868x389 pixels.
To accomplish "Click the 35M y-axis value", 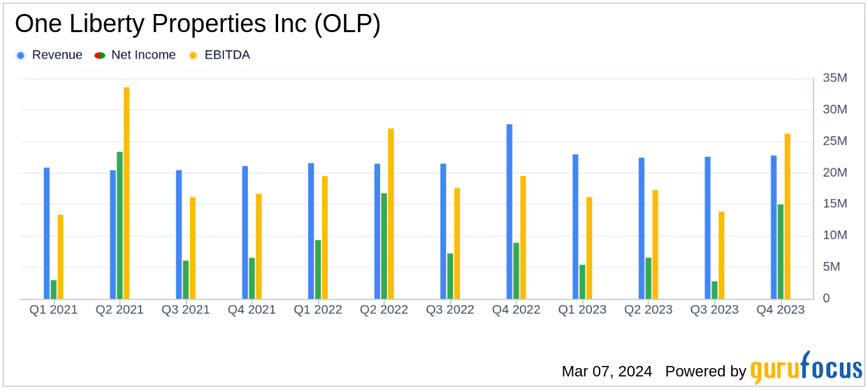I will pyautogui.click(x=834, y=78).
